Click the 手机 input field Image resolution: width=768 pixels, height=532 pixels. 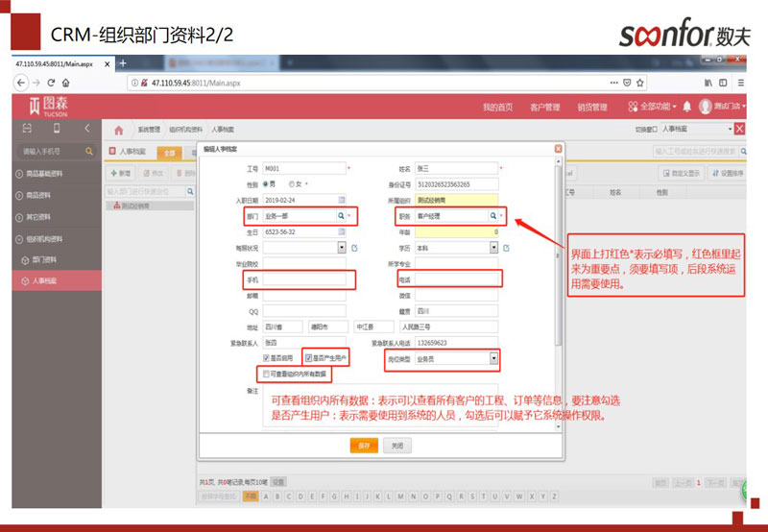(303, 279)
